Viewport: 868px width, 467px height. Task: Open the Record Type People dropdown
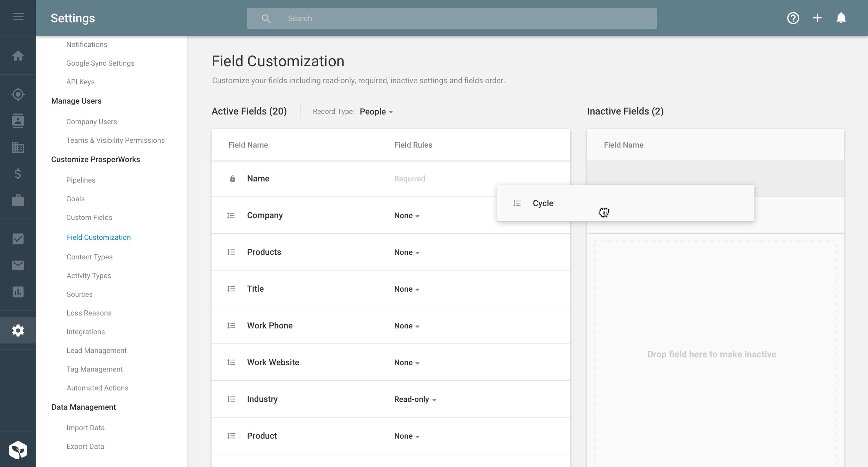click(376, 112)
